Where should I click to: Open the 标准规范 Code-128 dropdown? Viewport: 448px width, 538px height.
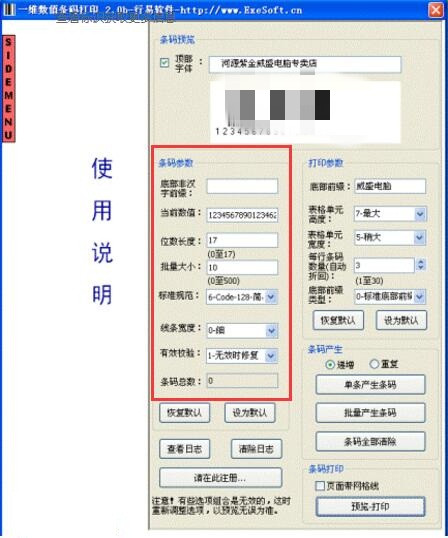pyautogui.click(x=242, y=297)
